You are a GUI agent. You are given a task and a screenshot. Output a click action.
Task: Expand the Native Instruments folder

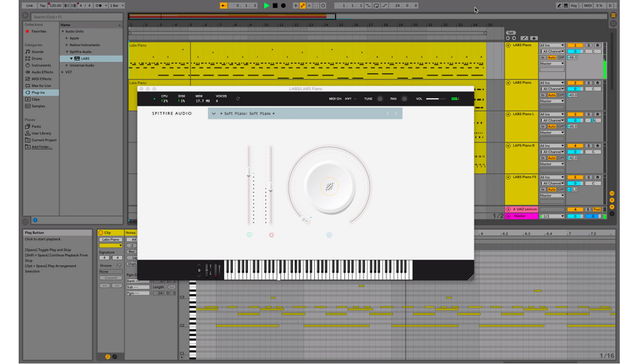pos(67,45)
